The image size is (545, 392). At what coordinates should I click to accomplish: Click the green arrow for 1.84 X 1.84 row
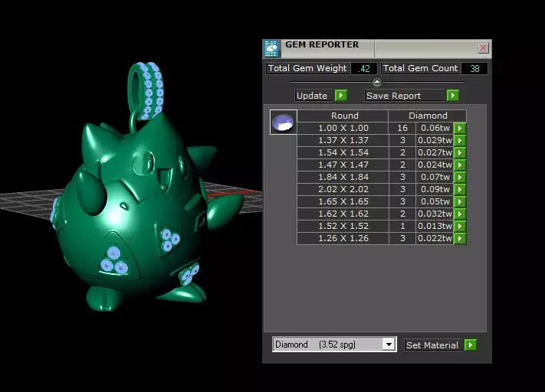tap(460, 177)
